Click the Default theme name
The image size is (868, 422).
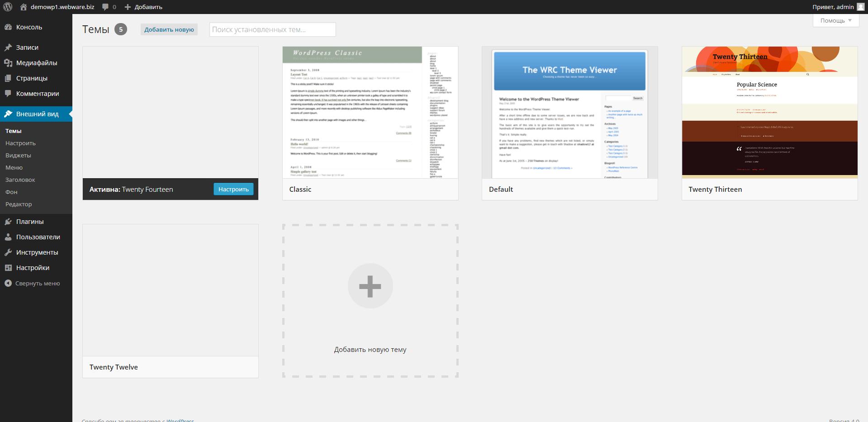click(x=501, y=189)
